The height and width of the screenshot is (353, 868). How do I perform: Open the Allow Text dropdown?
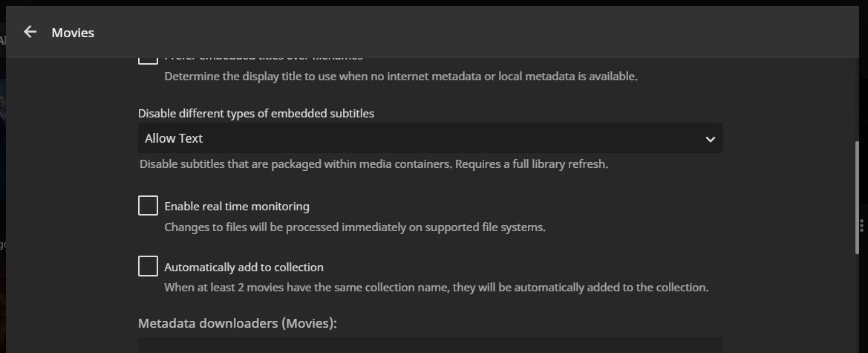430,138
